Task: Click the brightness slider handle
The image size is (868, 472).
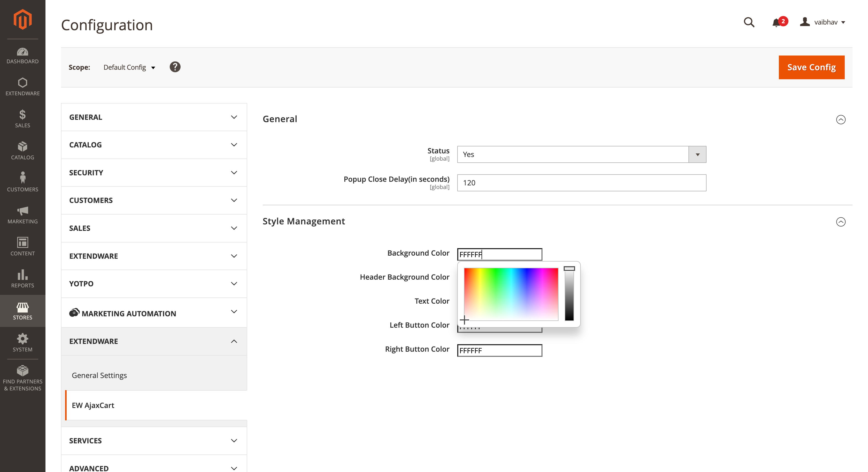Action: 569,269
